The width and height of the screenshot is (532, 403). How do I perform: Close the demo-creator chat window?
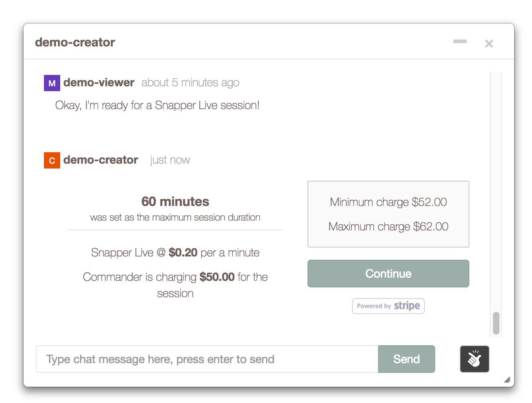[x=489, y=44]
